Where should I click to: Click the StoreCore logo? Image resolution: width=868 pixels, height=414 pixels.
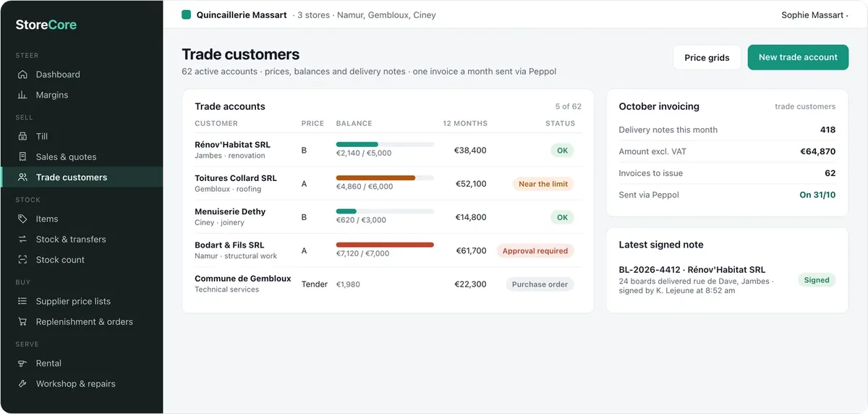point(46,25)
